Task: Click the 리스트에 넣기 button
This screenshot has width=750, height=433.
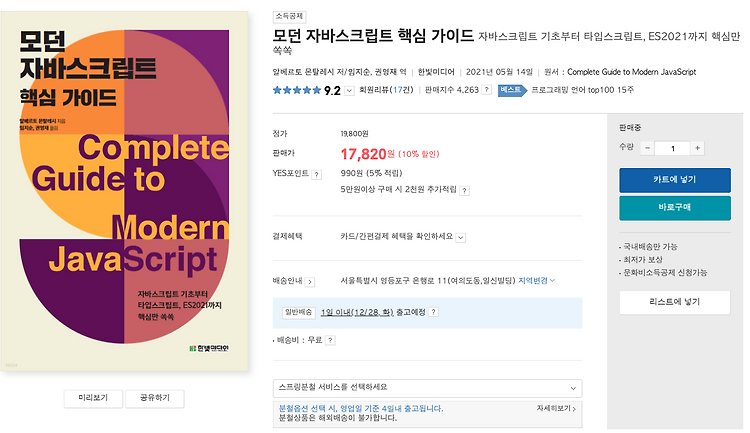Action: pyautogui.click(x=675, y=302)
